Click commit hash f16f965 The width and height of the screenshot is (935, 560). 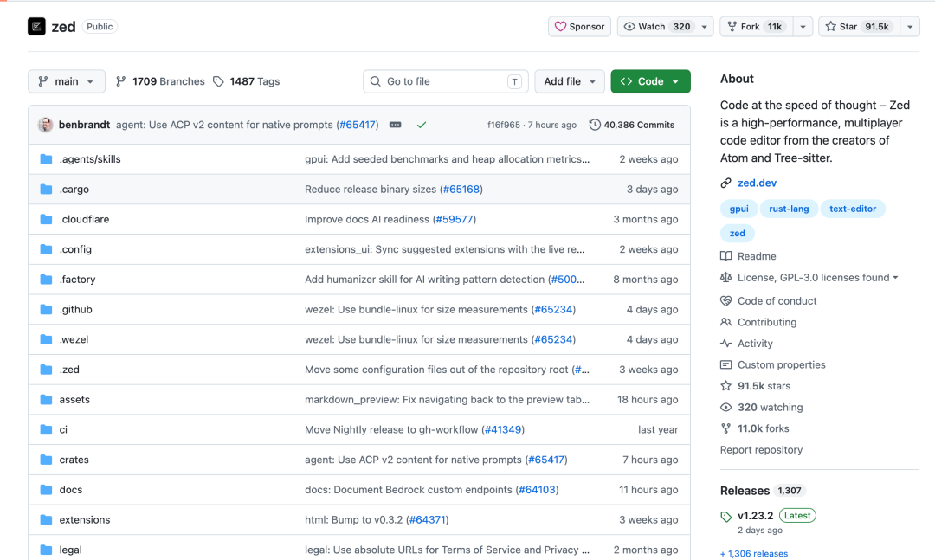tap(503, 125)
